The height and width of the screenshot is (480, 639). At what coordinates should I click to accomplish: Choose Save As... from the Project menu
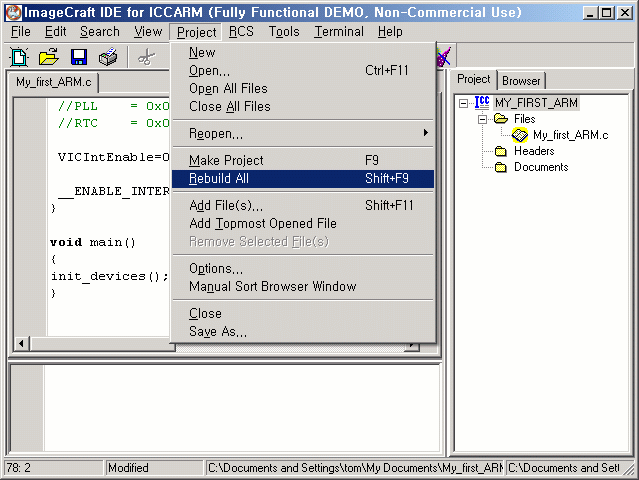tap(303, 332)
